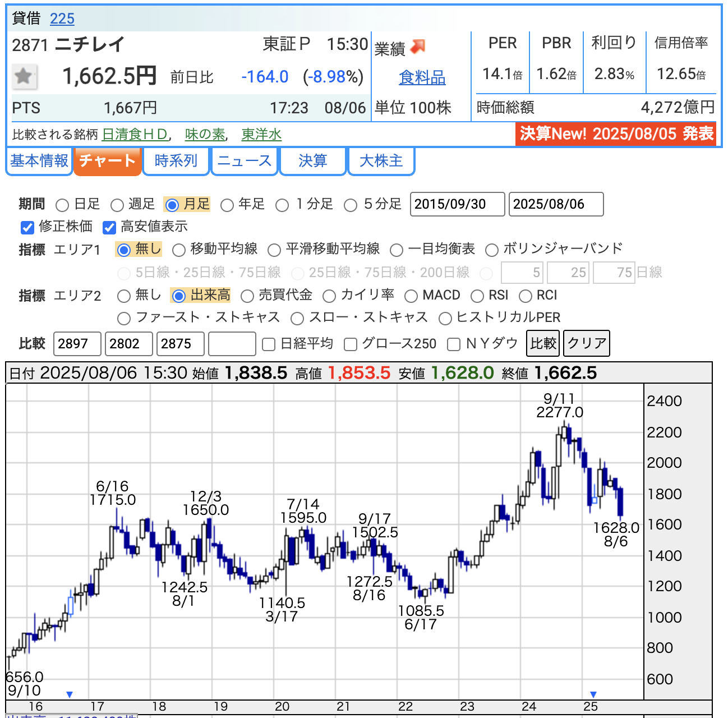Screen dimensions: 728x718
Task: Click the moving average field showing 25
Action: click(568, 273)
